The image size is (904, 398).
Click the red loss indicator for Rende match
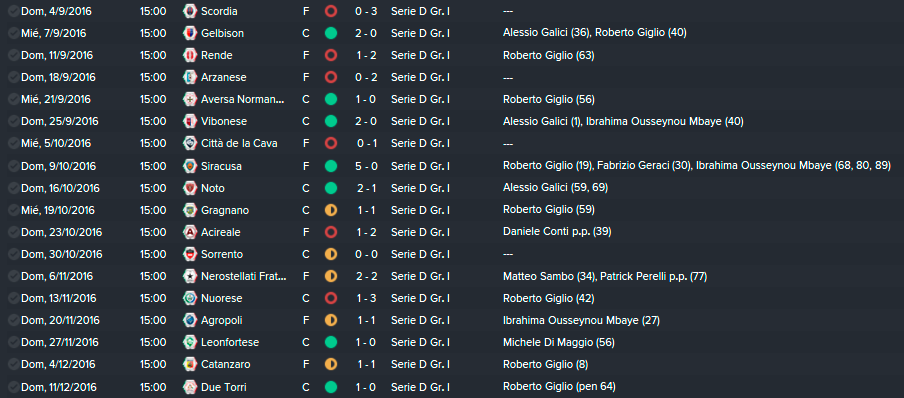[331, 55]
